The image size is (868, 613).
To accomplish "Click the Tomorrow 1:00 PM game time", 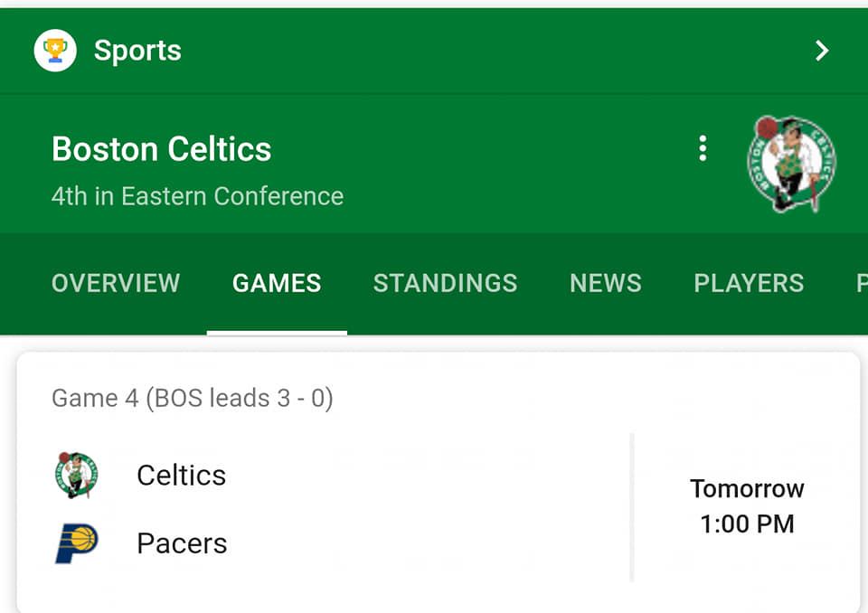I will tap(747, 506).
